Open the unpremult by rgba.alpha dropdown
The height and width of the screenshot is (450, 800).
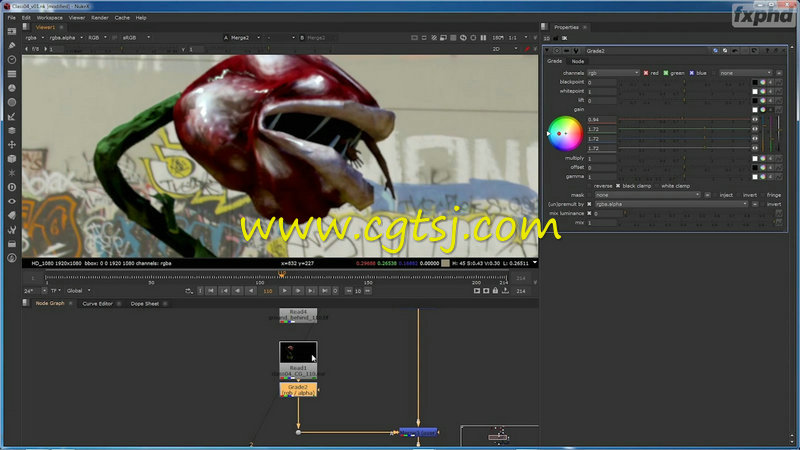pyautogui.click(x=671, y=204)
